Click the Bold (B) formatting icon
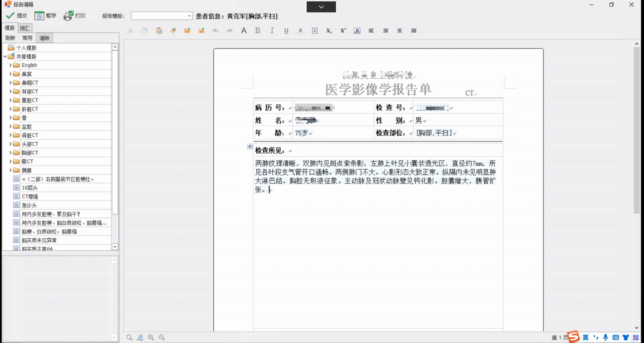Viewport: 644px width, 343px height. 258,30
